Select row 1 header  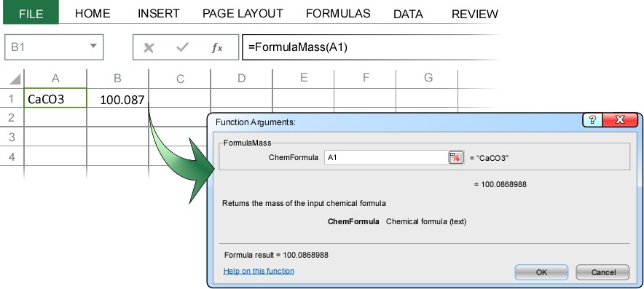(12, 98)
